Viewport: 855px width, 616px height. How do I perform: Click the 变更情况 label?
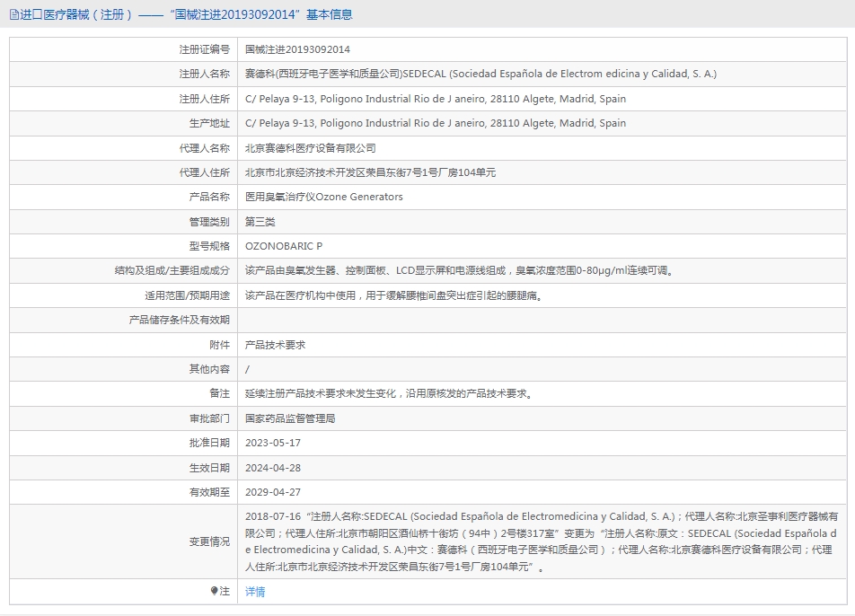(209, 541)
